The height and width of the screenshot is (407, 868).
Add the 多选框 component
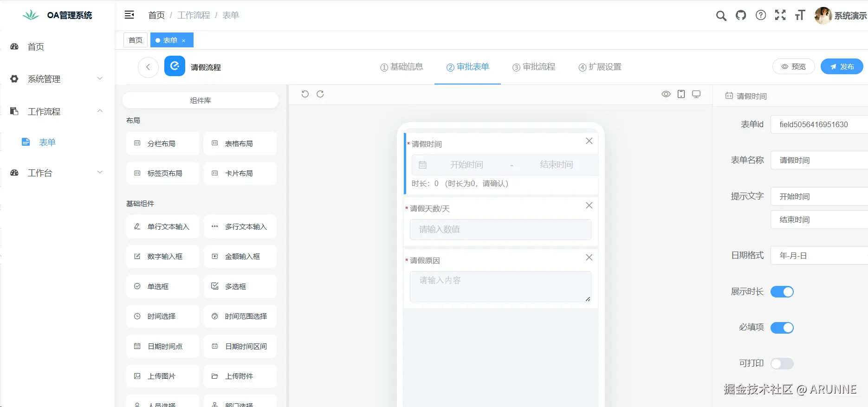(240, 286)
